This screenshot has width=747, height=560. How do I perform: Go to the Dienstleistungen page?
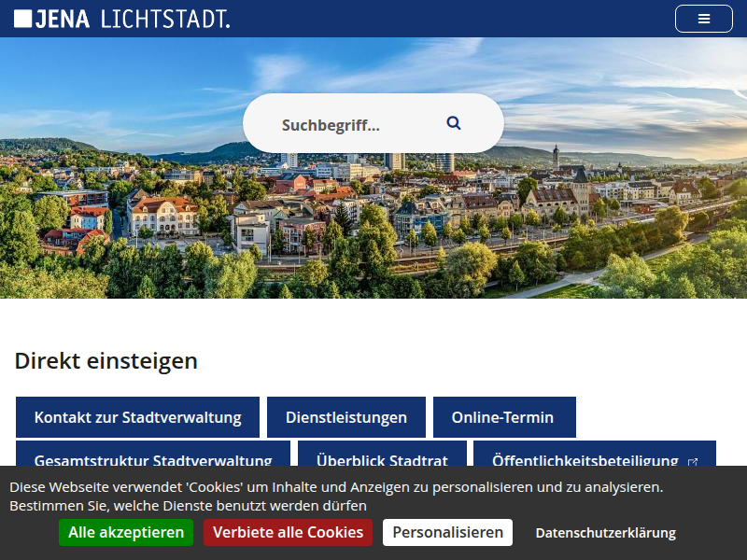[x=345, y=417]
